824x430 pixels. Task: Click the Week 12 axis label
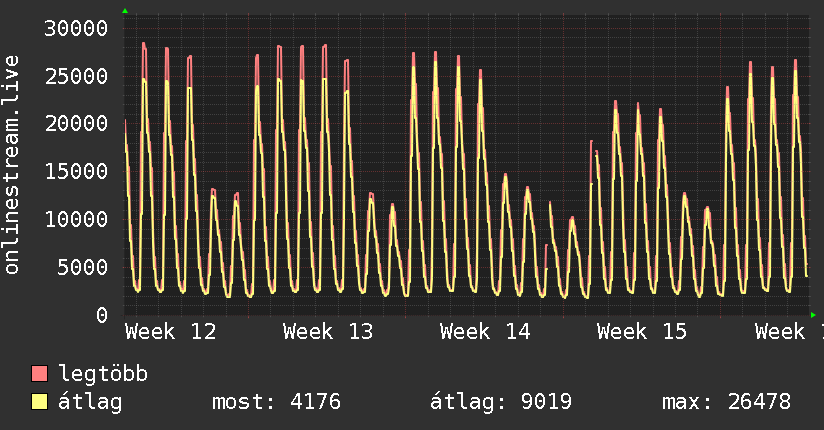[171, 332]
